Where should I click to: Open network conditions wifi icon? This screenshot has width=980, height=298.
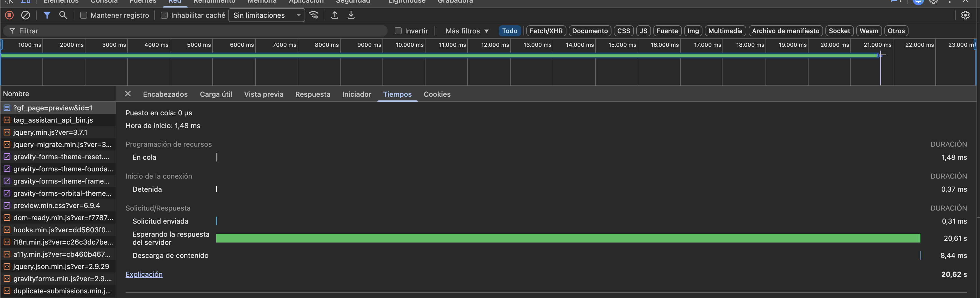314,15
